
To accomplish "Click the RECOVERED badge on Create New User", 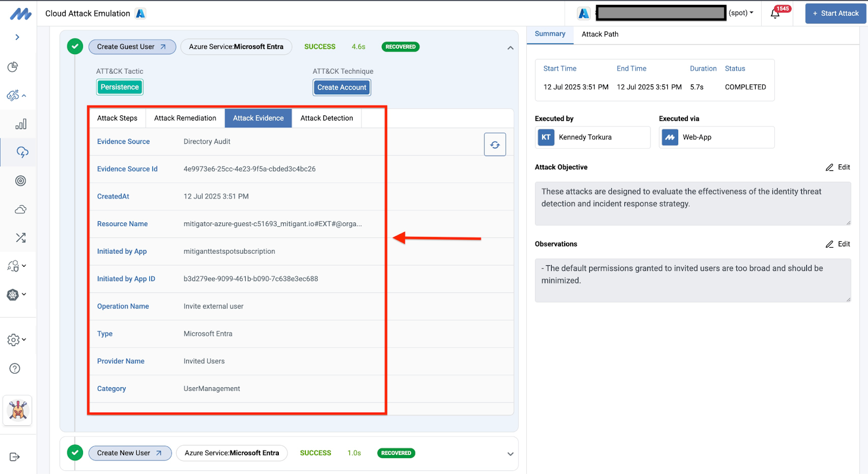I will coord(396,453).
